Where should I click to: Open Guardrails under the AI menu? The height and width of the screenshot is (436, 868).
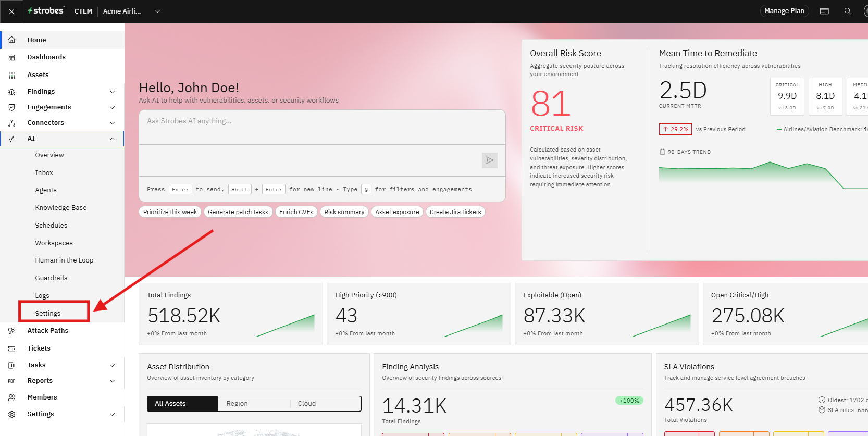point(51,278)
